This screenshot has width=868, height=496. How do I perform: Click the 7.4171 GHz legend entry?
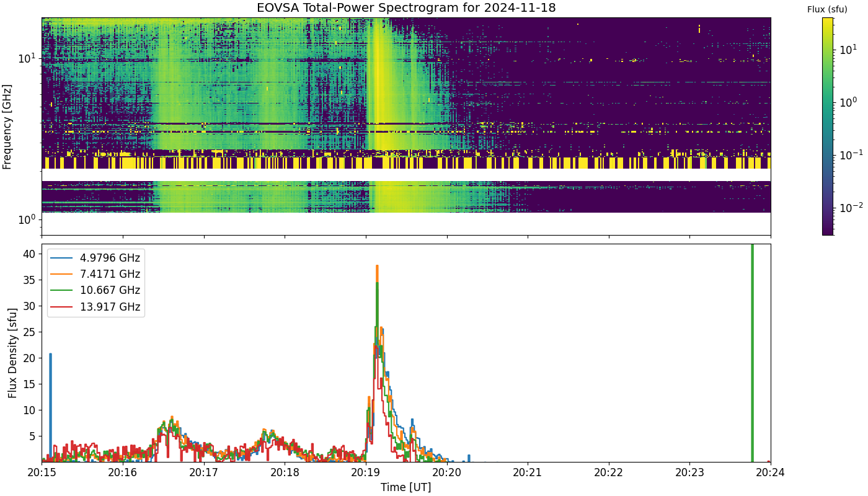(97, 274)
